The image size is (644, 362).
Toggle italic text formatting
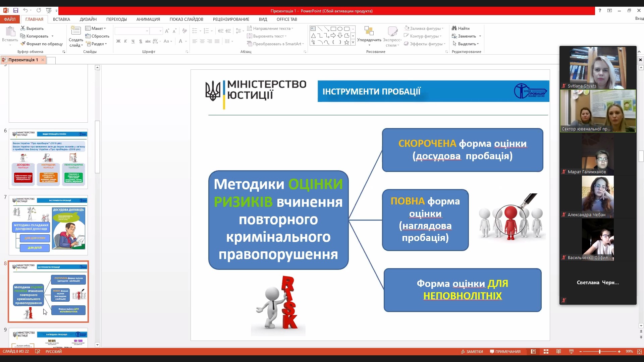pyautogui.click(x=125, y=41)
